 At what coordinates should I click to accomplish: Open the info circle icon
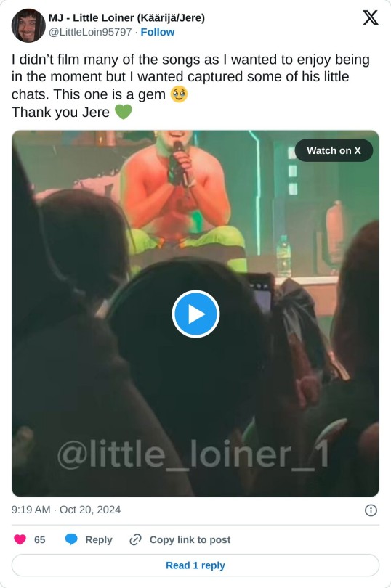[x=371, y=510]
